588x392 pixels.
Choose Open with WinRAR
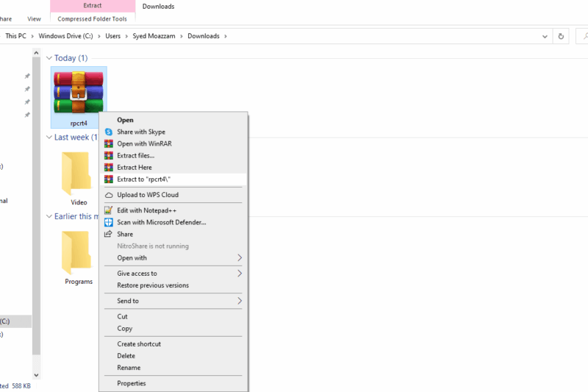pos(173,143)
